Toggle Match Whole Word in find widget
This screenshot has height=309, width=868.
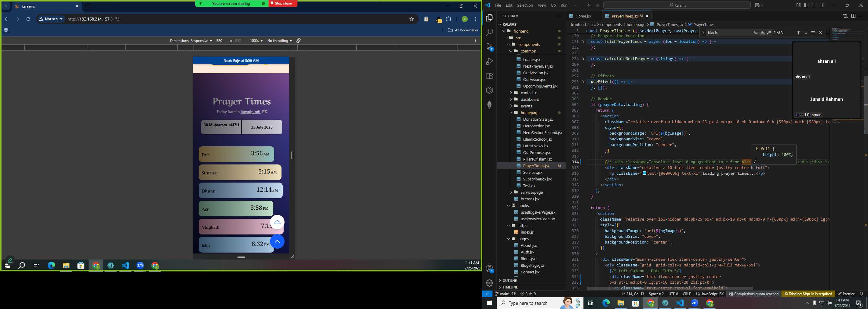click(x=762, y=33)
